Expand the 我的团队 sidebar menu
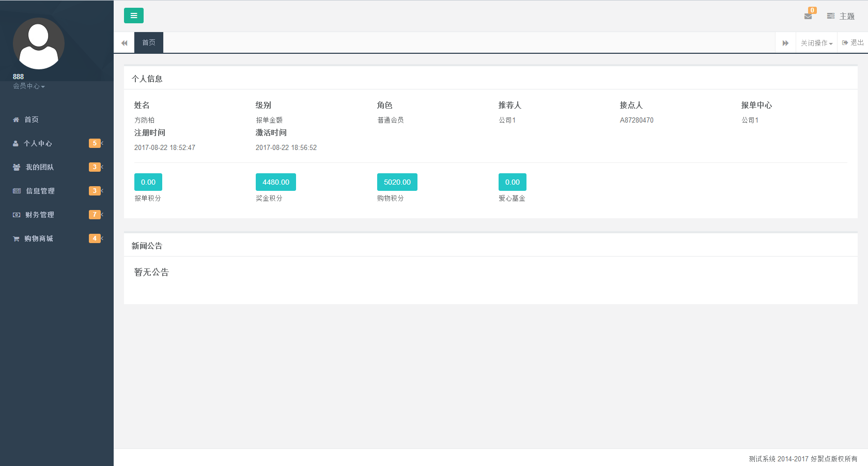The image size is (868, 466). 39,167
